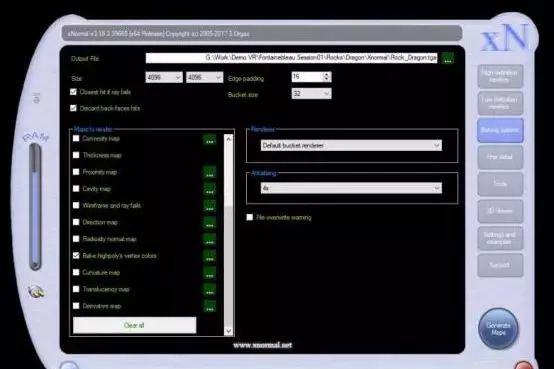
Task: Browse for the output file path
Action: (448, 58)
